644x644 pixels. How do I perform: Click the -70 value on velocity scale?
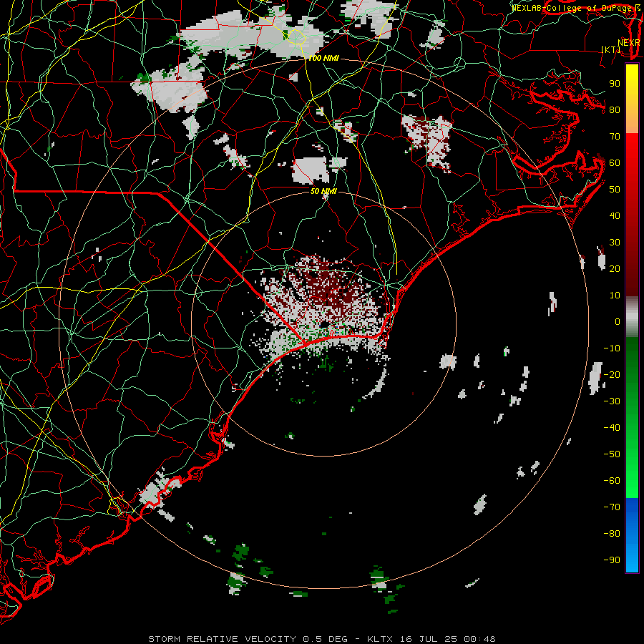tap(612, 507)
